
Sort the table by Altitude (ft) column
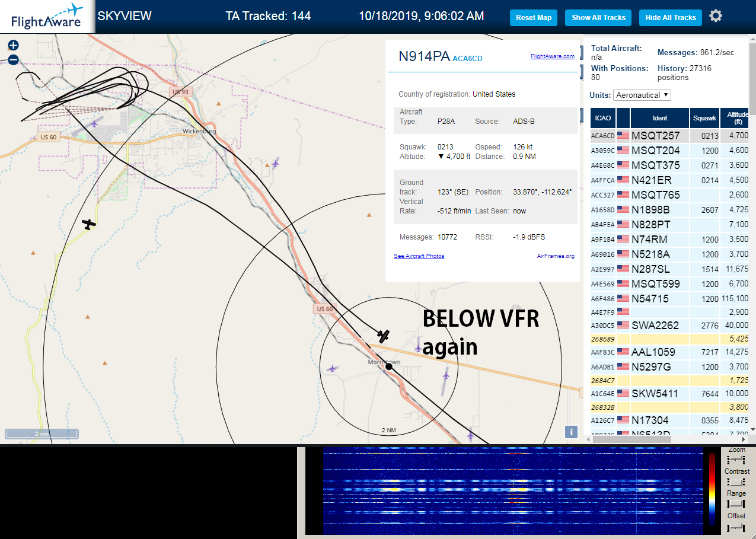735,118
